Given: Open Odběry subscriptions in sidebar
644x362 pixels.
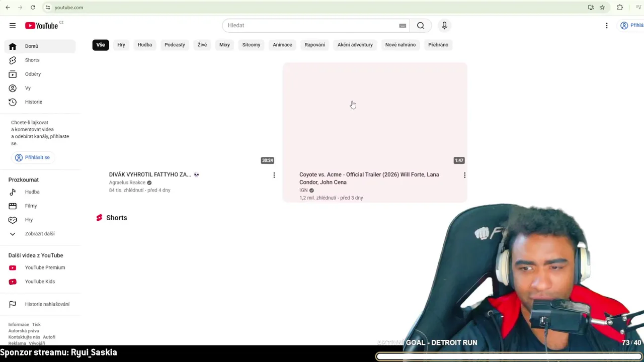Looking at the screenshot, I should click(x=40, y=74).
